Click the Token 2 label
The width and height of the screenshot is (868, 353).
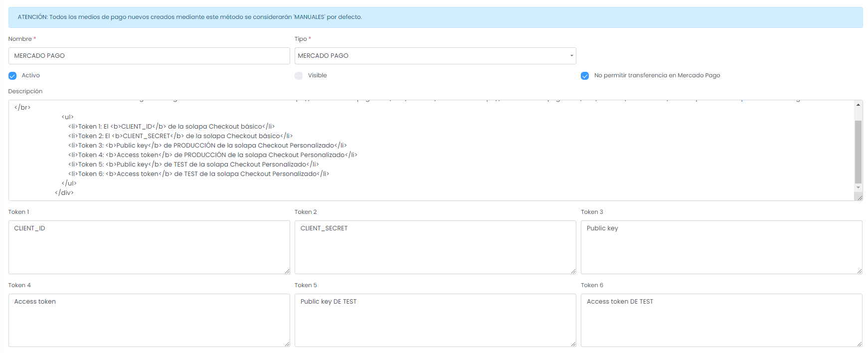306,212
